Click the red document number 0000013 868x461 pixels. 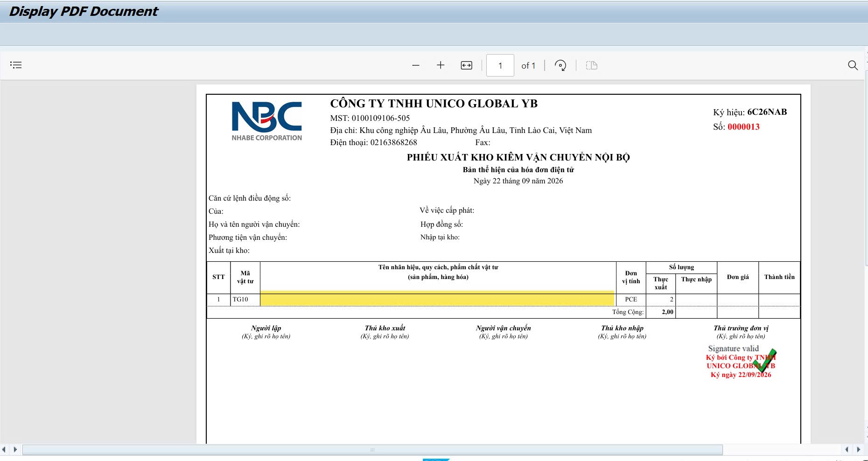click(x=743, y=127)
